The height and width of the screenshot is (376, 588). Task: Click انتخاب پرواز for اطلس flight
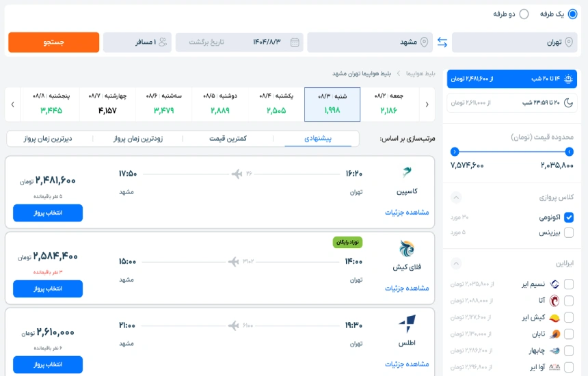point(48,364)
